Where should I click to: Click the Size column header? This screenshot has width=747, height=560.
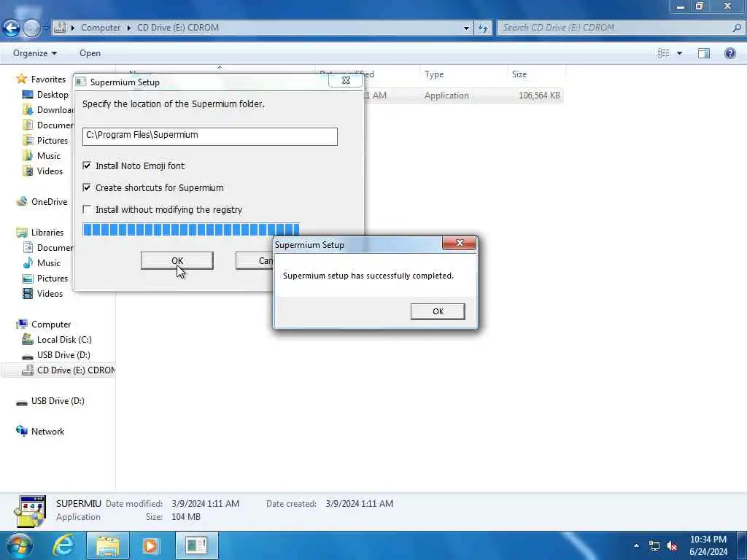point(536,74)
